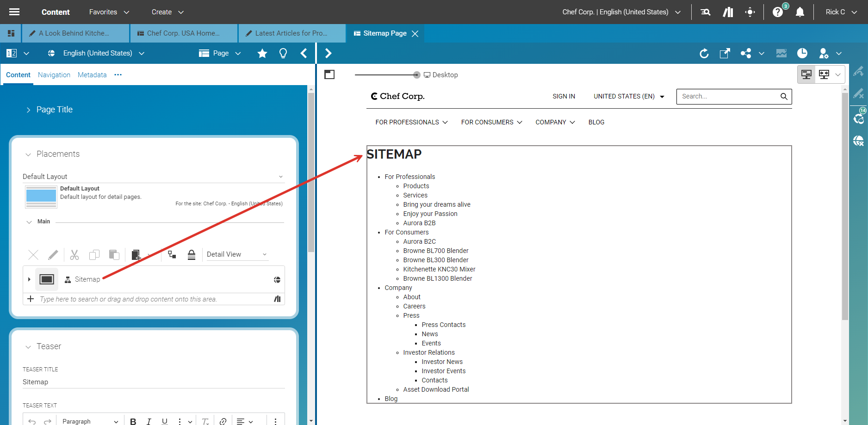Image resolution: width=868 pixels, height=425 pixels.
Task: Switch to the Navigation tab
Action: click(54, 74)
